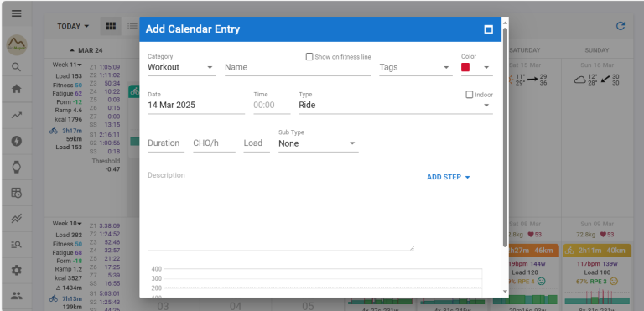
Task: Open the calendar clock icon in the sidebar
Action: 17,193
